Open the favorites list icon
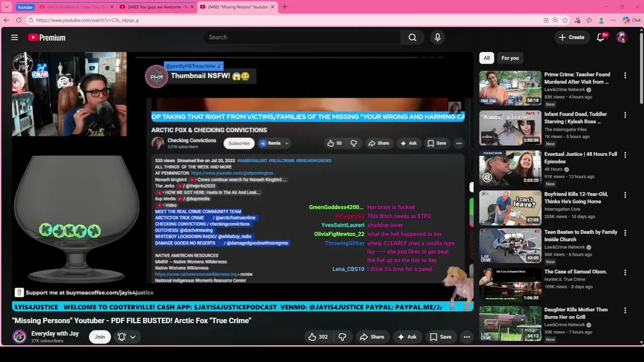The width and height of the screenshot is (644, 362). (589, 20)
